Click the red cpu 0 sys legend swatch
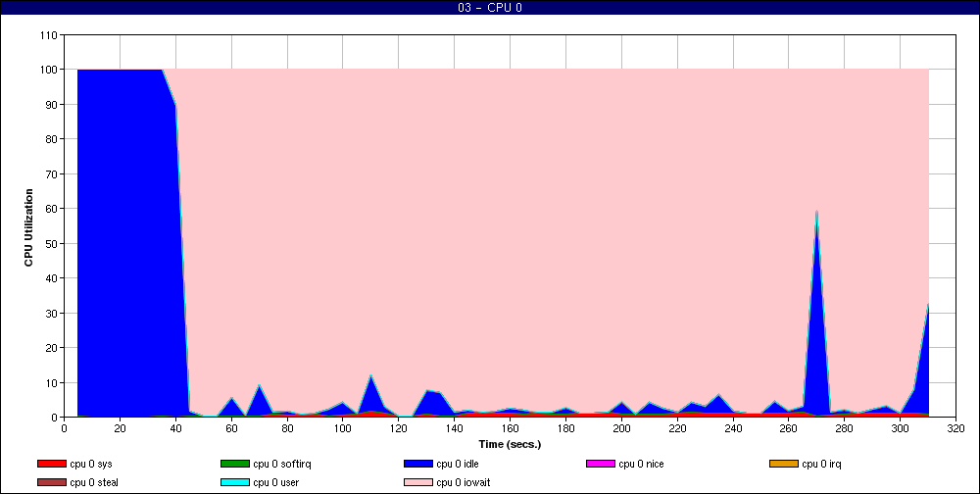Viewport: 980px width, 494px height. coord(51,464)
